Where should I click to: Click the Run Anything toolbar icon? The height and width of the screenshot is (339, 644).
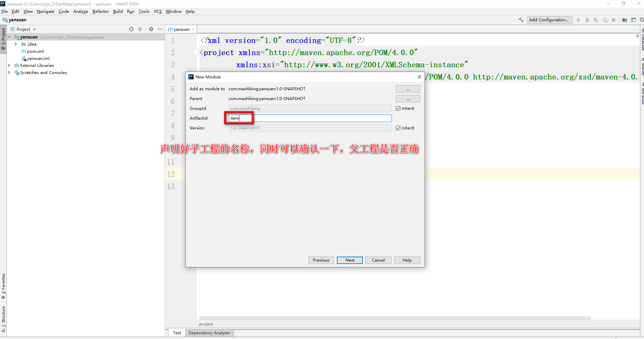point(634,20)
